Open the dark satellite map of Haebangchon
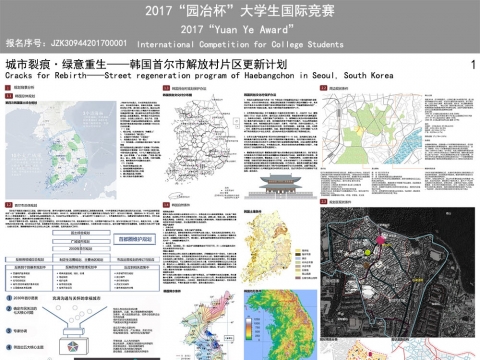The height and width of the screenshot is (360, 480). click(398, 272)
